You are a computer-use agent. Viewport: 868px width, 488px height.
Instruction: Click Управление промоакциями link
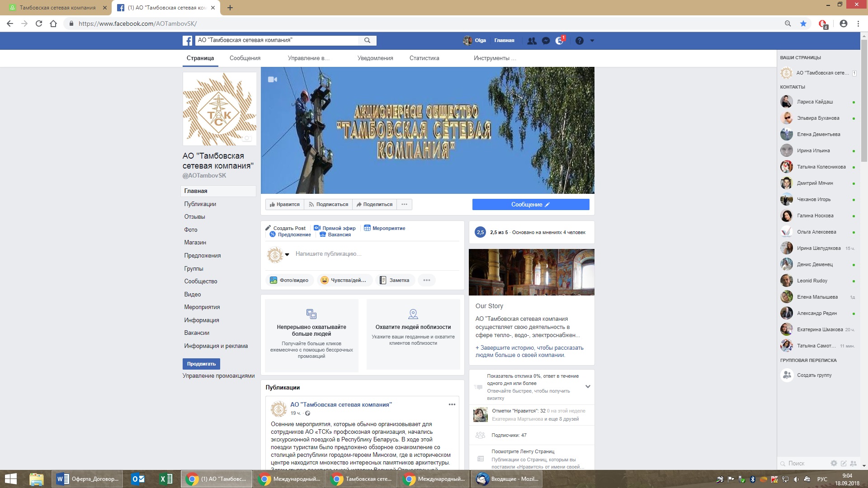[219, 376]
